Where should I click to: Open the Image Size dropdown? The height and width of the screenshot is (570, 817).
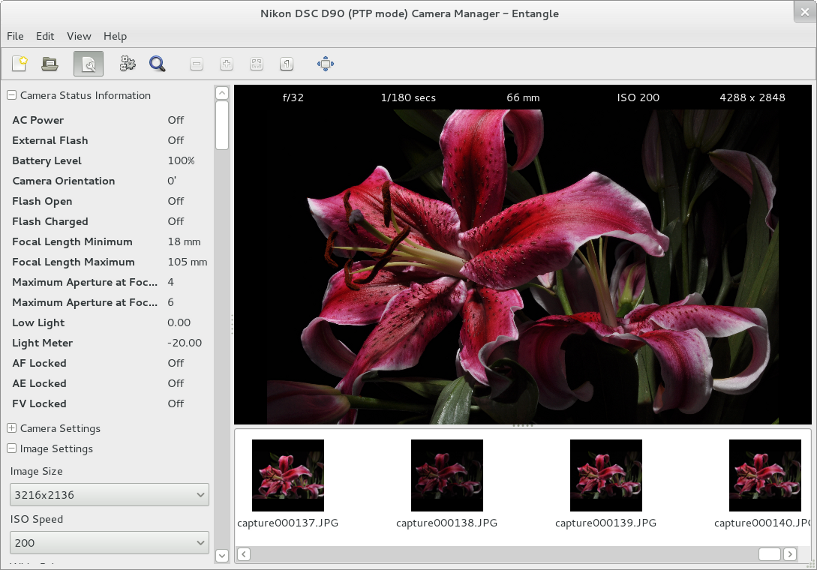click(109, 494)
